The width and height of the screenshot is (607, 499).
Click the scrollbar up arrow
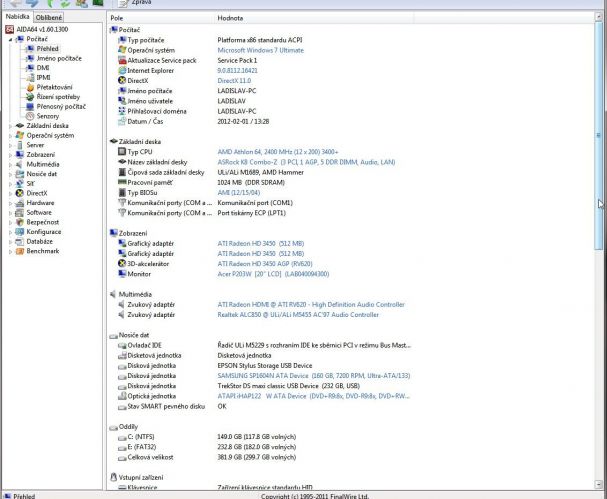(x=598, y=17)
